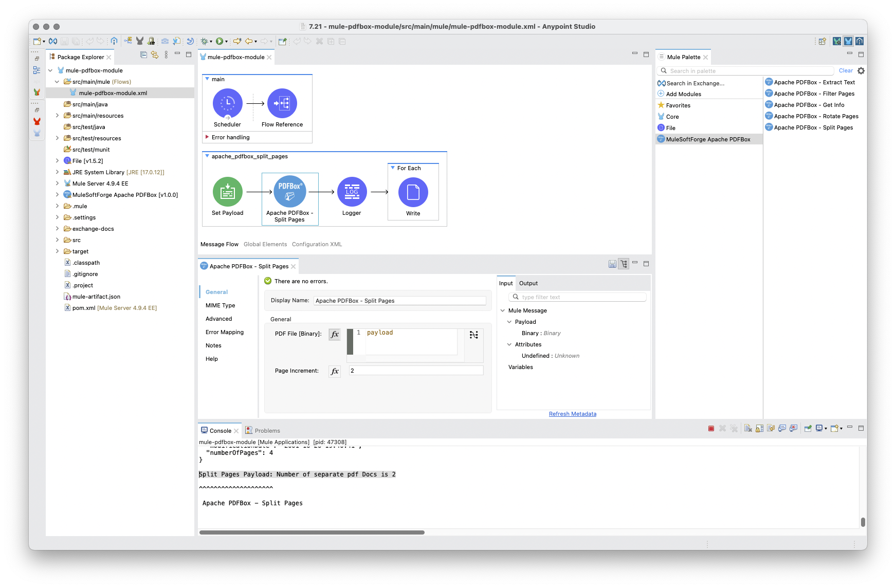This screenshot has height=588, width=896.
Task: Collapse the apache_pdfbox_split_pages flow
Action: [207, 156]
